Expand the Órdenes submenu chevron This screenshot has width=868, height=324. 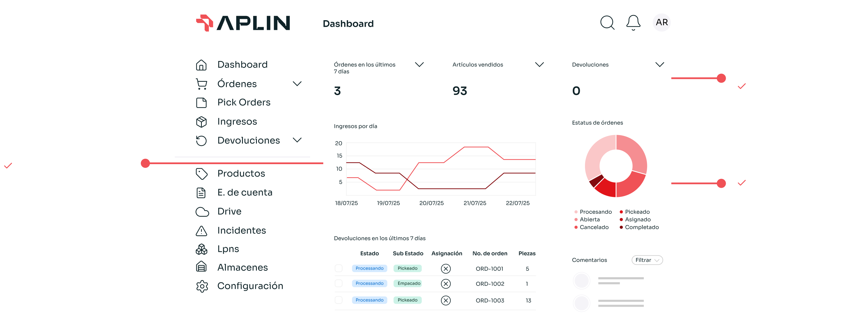click(297, 83)
